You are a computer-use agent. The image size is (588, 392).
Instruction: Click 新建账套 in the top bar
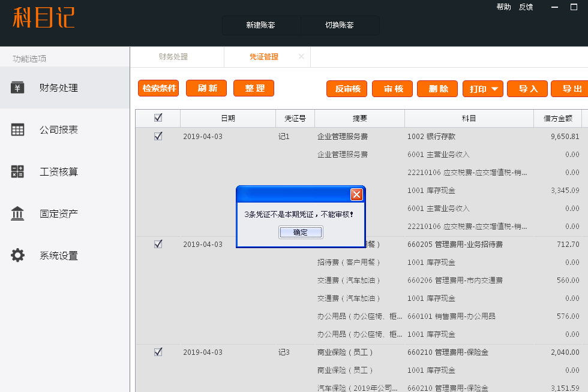(261, 25)
